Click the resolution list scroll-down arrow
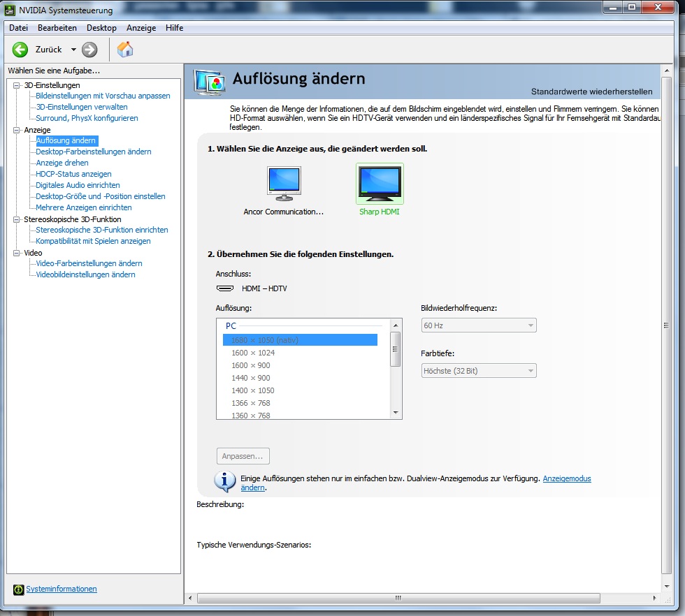The image size is (685, 616). point(396,413)
